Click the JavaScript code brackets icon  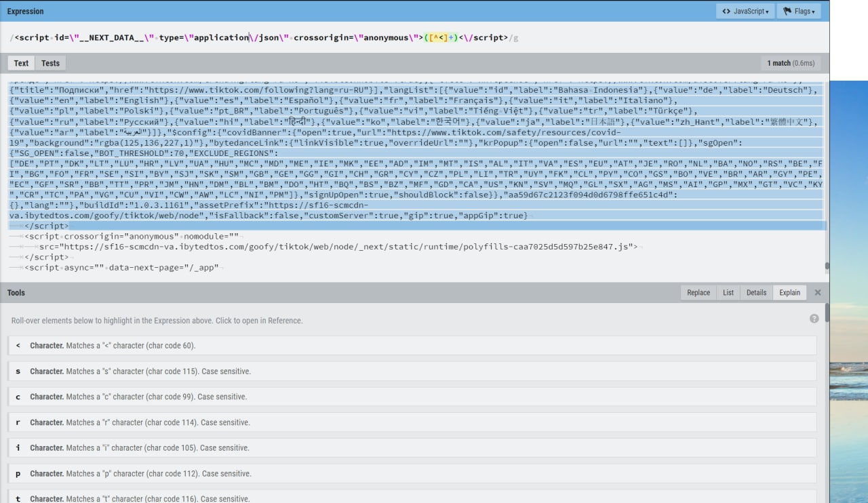(x=726, y=12)
